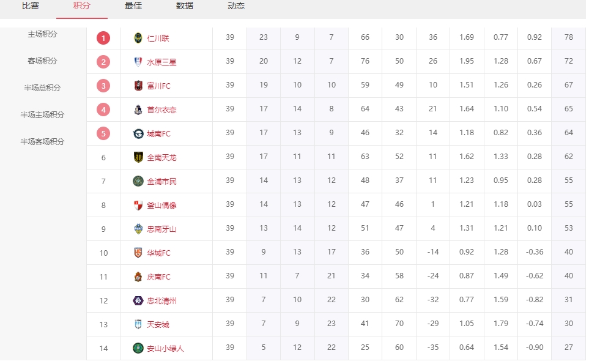The image size is (589, 364).
Task: Select the 数据 tab
Action: pos(185,6)
